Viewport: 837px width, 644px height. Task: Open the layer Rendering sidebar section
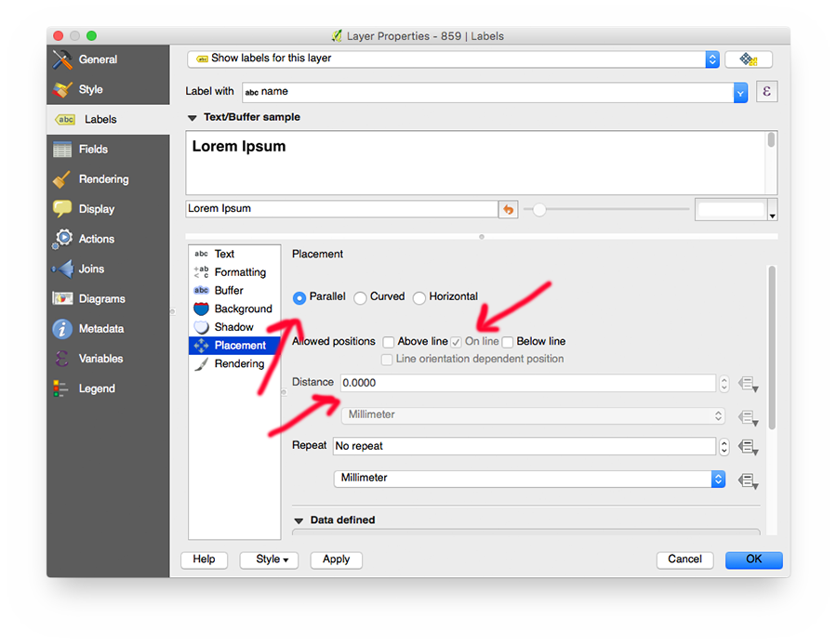(x=108, y=178)
